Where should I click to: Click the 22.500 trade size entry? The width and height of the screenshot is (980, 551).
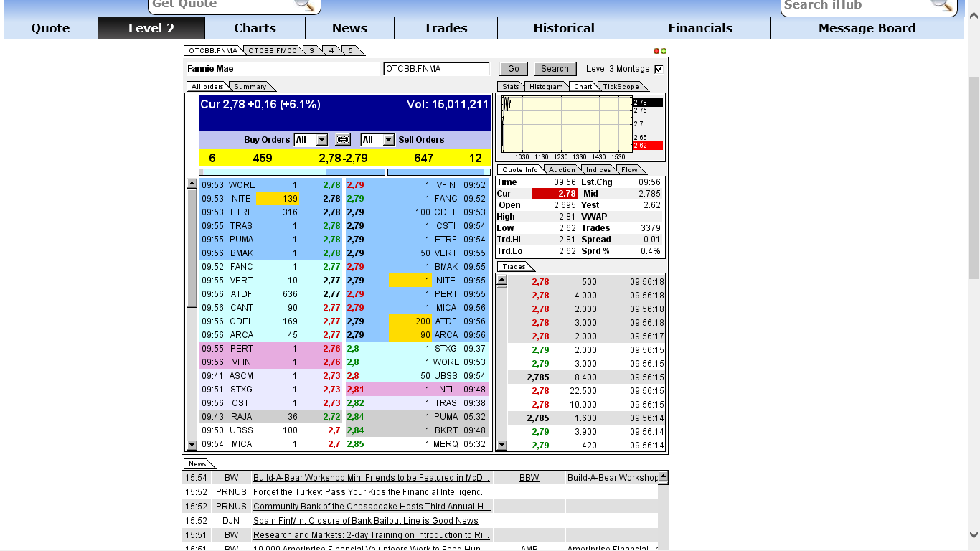pyautogui.click(x=583, y=391)
